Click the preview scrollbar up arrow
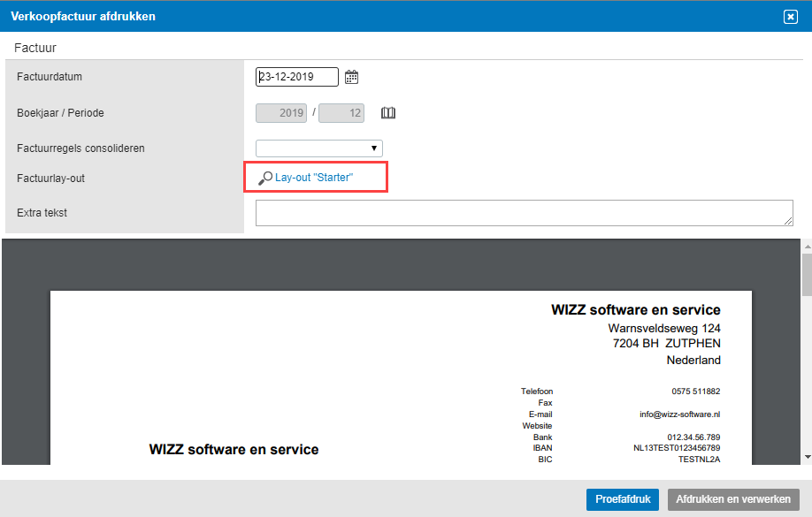The width and height of the screenshot is (812, 517). pyautogui.click(x=806, y=246)
